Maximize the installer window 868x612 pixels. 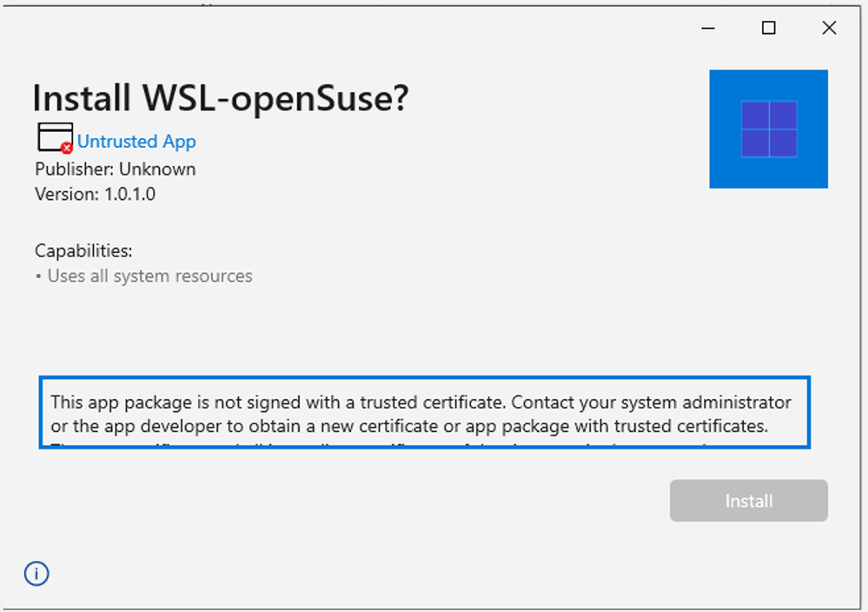(768, 29)
